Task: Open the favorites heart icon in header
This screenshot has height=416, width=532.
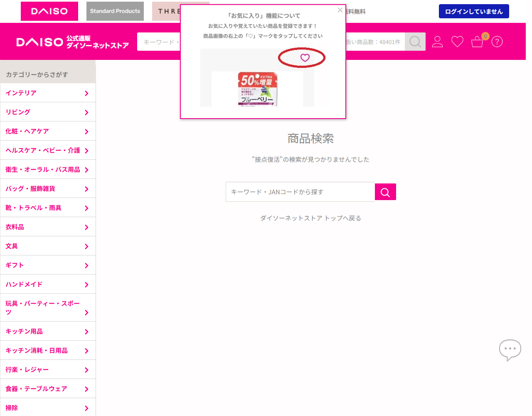Action: 457,42
